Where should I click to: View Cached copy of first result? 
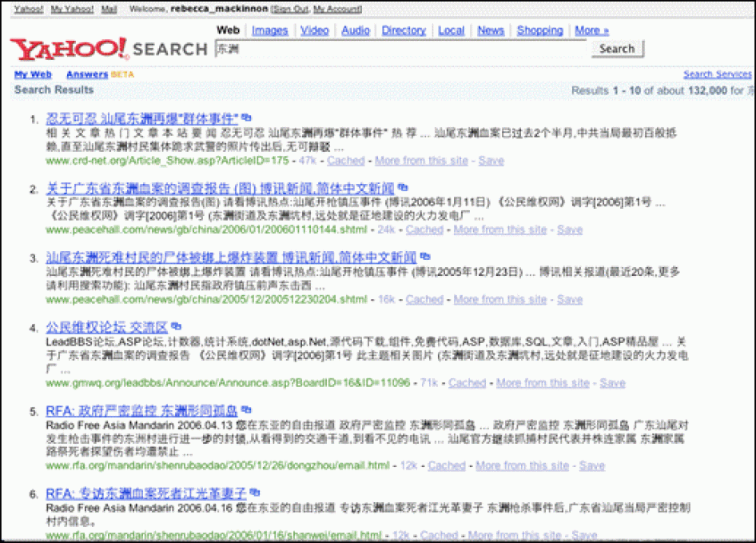[x=345, y=161]
